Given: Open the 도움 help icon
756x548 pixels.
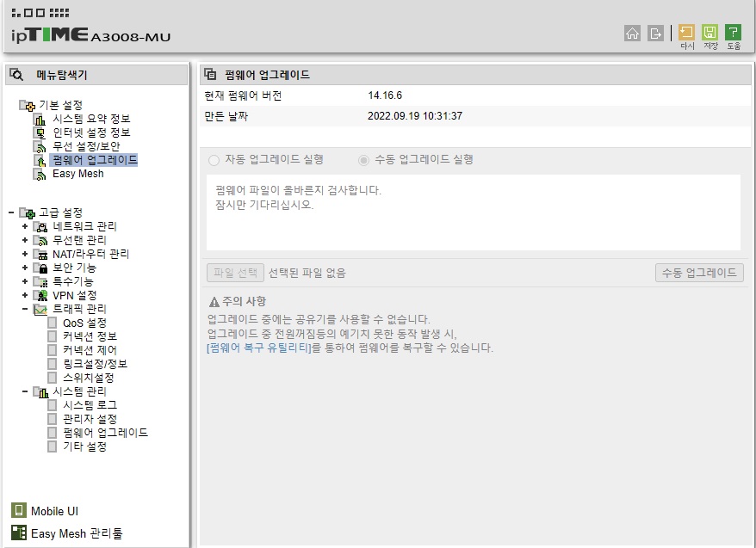Looking at the screenshot, I should click(733, 33).
